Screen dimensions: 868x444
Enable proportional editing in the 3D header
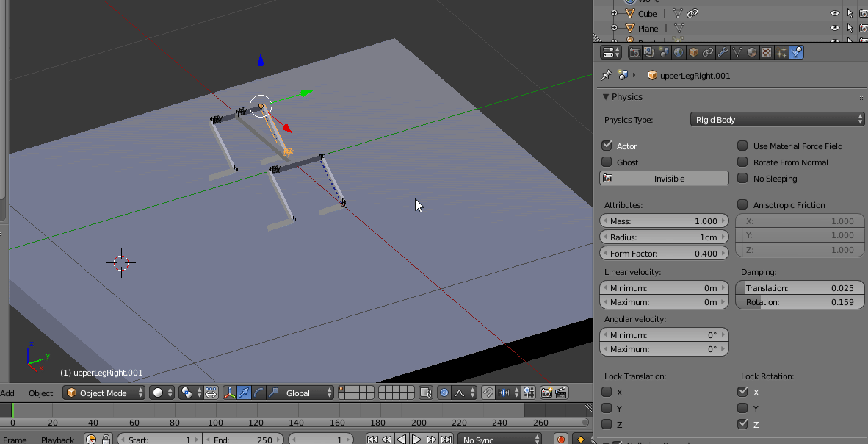pyautogui.click(x=444, y=393)
